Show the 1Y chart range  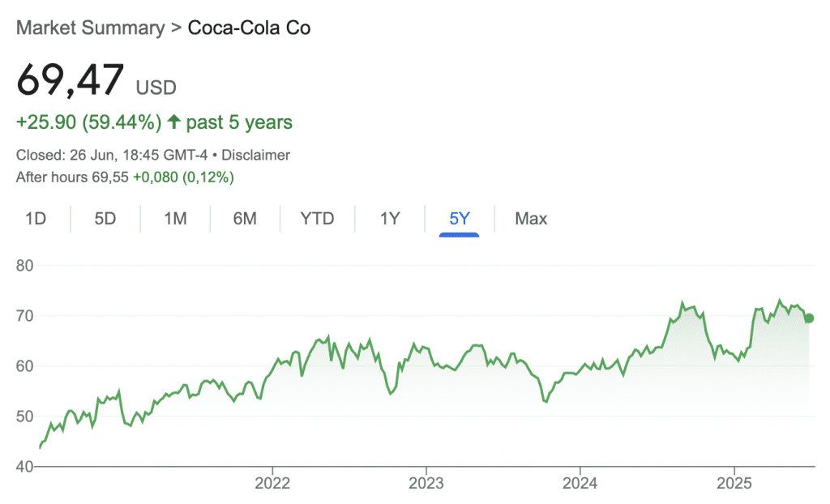390,219
